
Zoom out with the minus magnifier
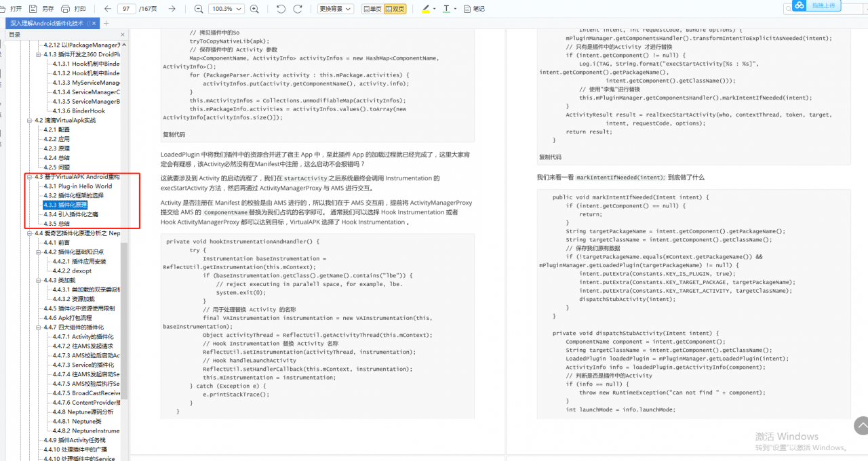199,9
